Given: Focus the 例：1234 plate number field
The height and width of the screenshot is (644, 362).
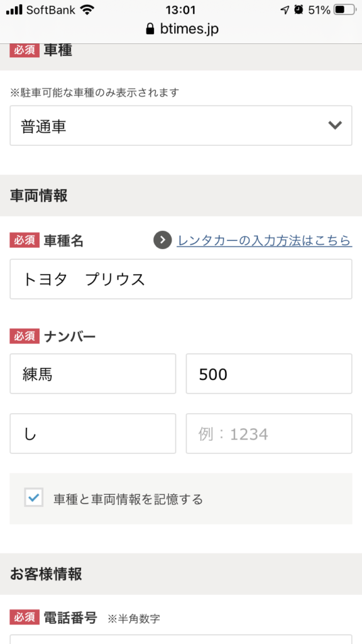Looking at the screenshot, I should point(269,433).
